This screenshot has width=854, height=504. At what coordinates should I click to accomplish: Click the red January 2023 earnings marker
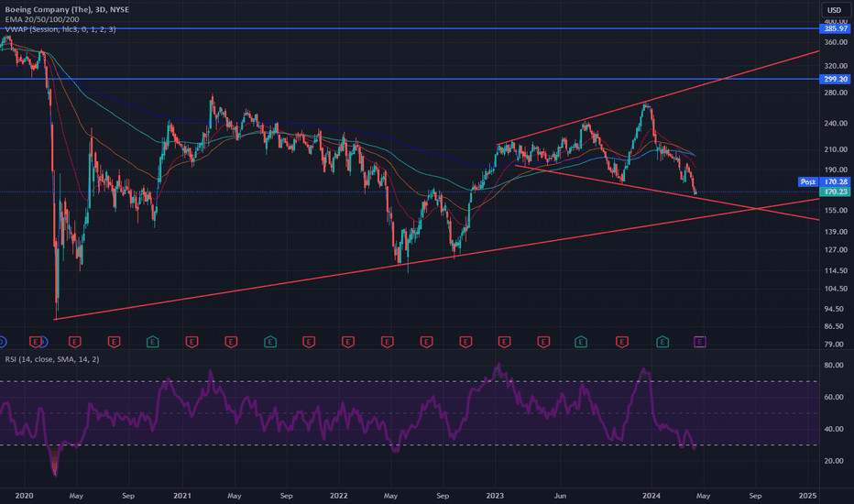[504, 342]
